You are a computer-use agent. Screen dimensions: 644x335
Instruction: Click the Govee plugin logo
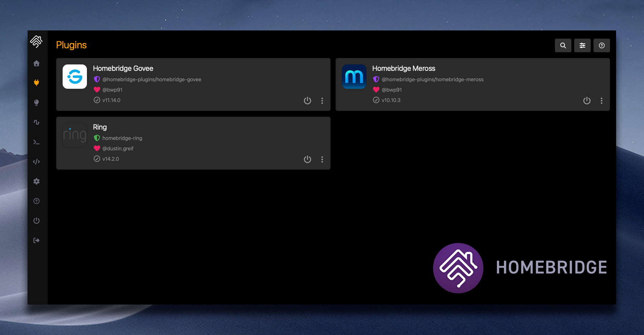(x=75, y=77)
